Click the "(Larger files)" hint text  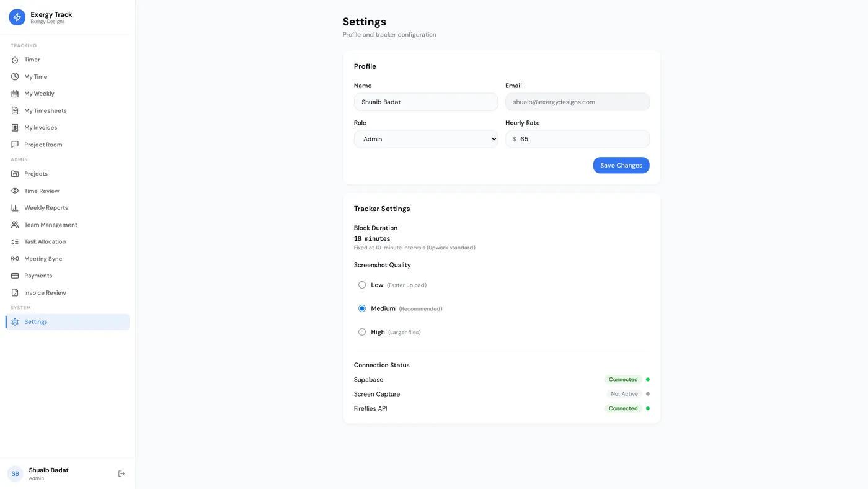[x=404, y=332]
